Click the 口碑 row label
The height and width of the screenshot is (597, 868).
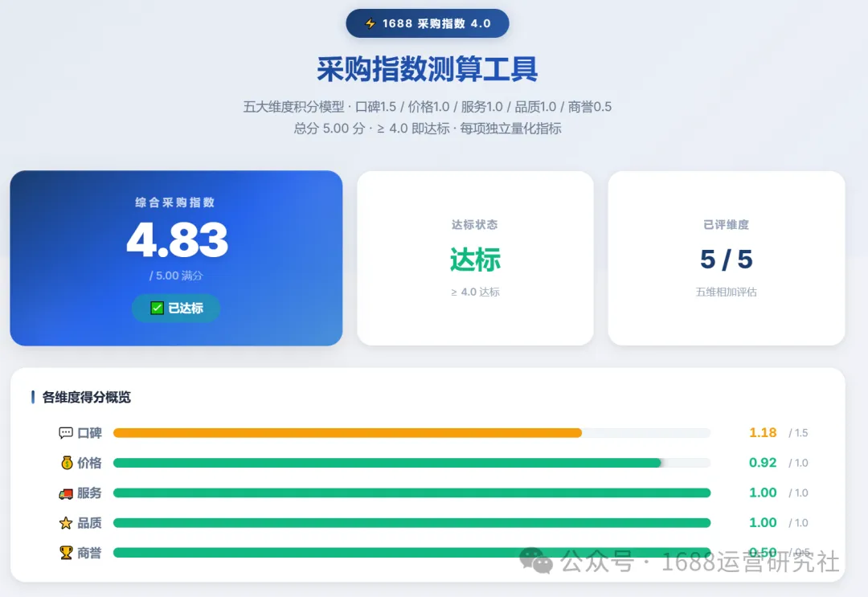click(x=90, y=433)
